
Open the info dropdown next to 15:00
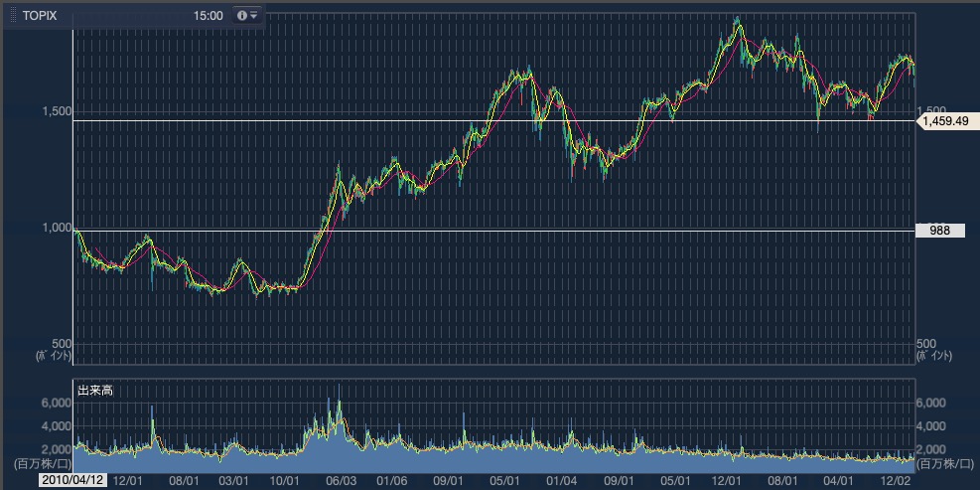pos(247,15)
